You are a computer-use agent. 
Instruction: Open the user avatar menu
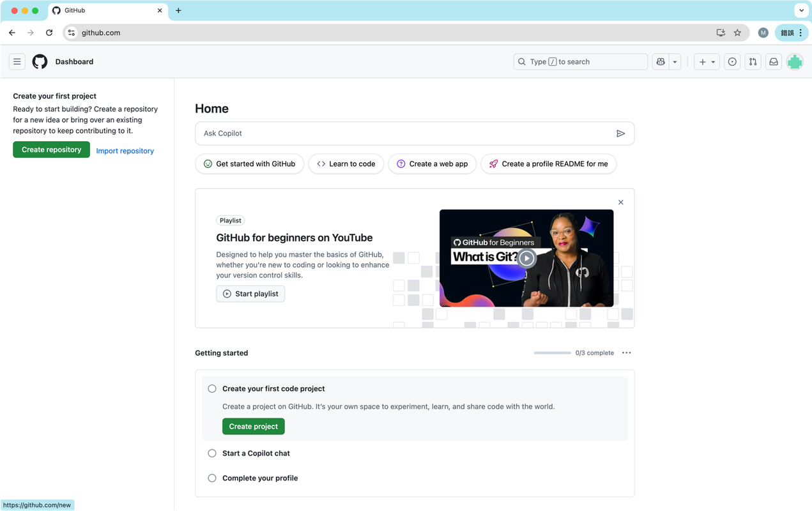pyautogui.click(x=795, y=62)
